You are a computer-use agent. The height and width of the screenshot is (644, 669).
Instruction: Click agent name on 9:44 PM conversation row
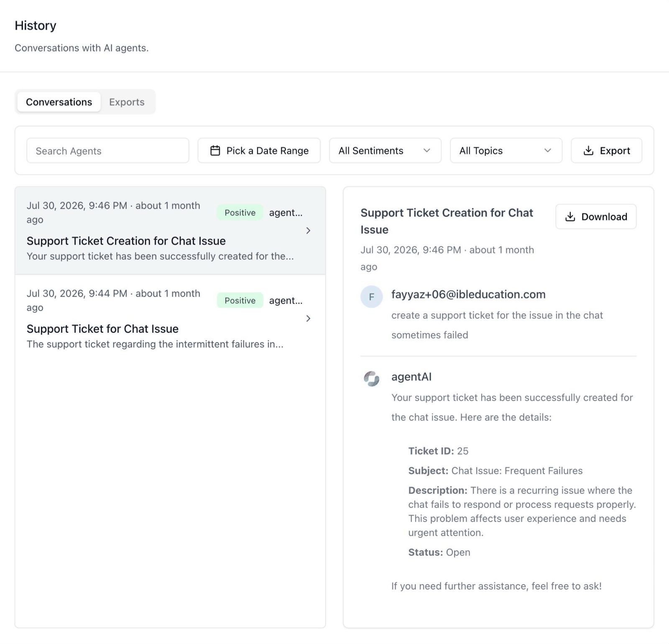[x=286, y=300]
